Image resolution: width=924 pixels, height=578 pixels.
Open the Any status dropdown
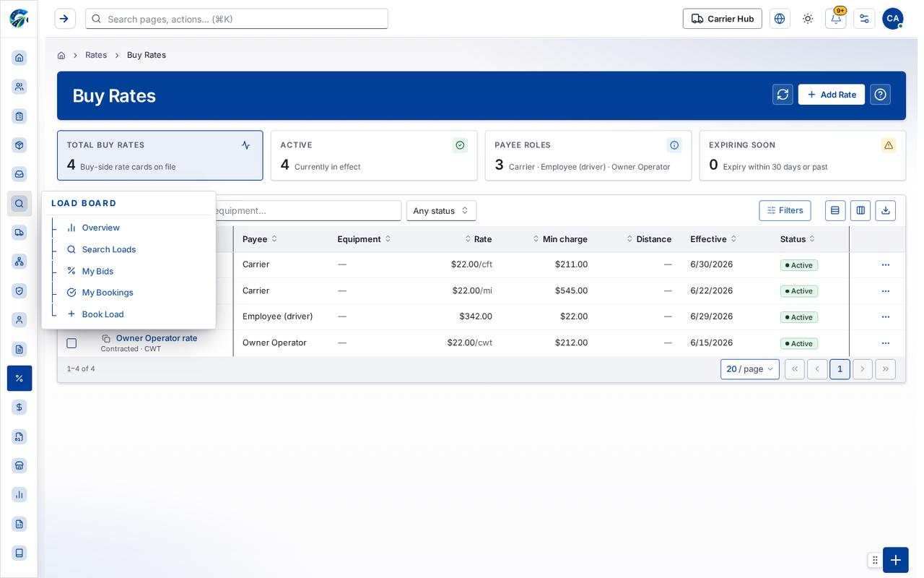point(441,211)
